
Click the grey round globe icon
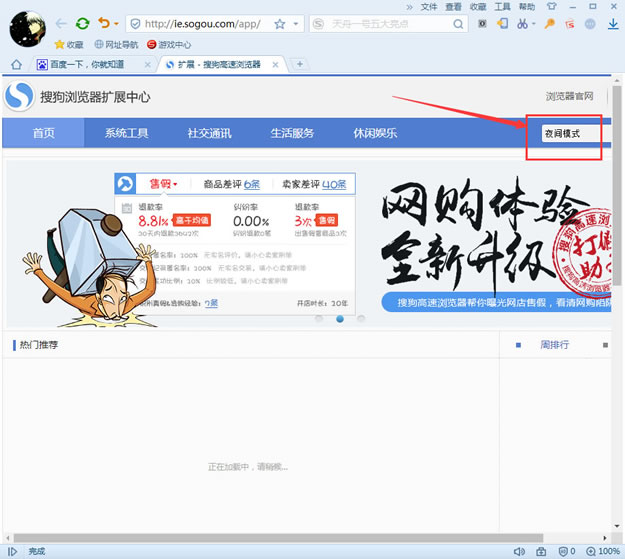(590, 24)
